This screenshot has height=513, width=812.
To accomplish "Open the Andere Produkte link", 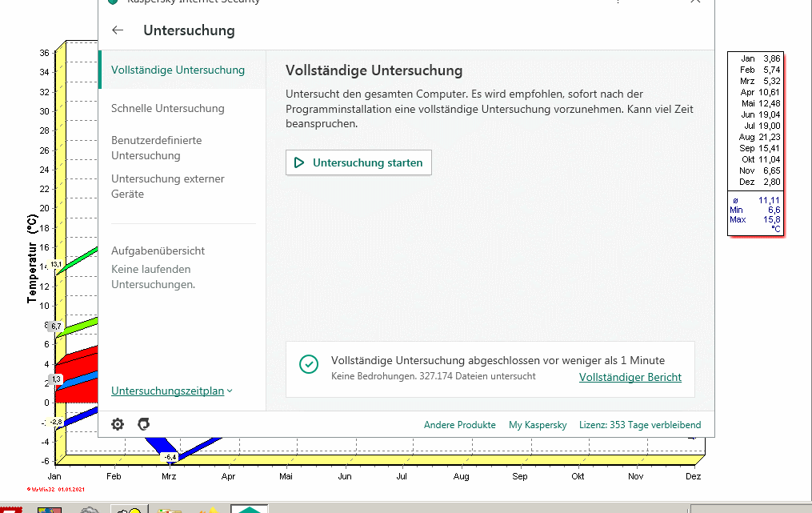I will click(460, 425).
